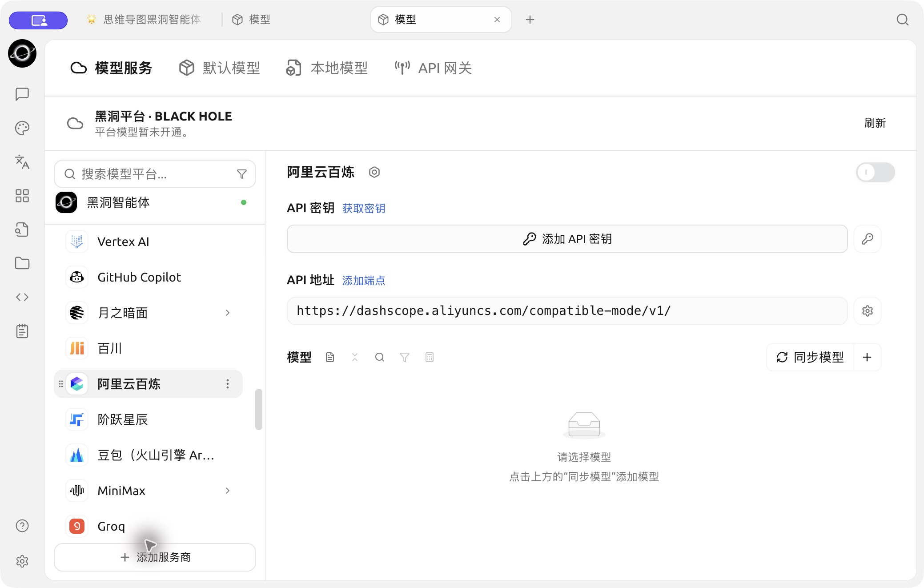Click the 刷新 button
This screenshot has width=924, height=588.
coord(875,123)
